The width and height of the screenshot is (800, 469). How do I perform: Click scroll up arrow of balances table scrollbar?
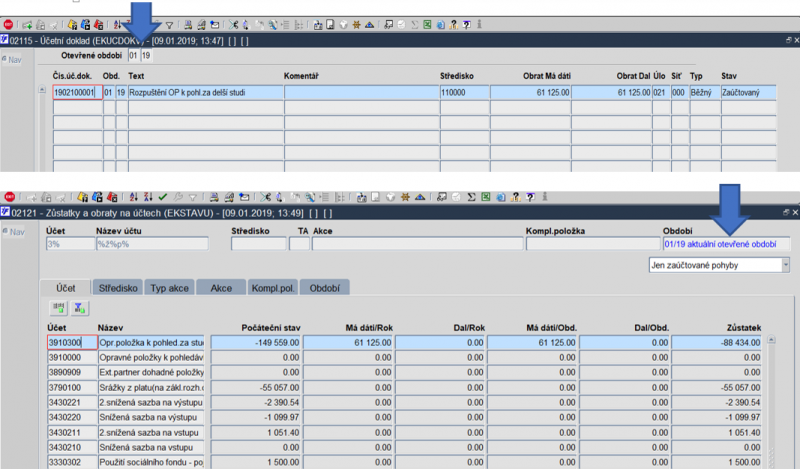771,339
